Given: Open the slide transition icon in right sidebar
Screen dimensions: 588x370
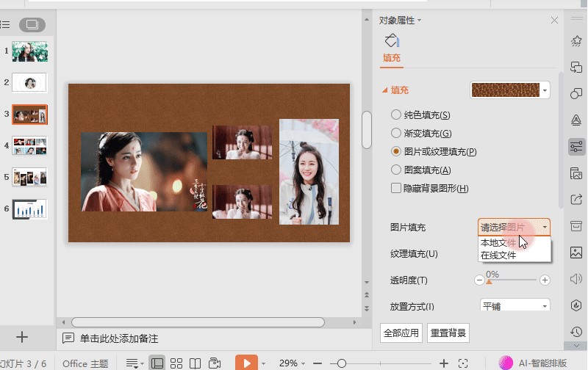Looking at the screenshot, I should tap(576, 68).
